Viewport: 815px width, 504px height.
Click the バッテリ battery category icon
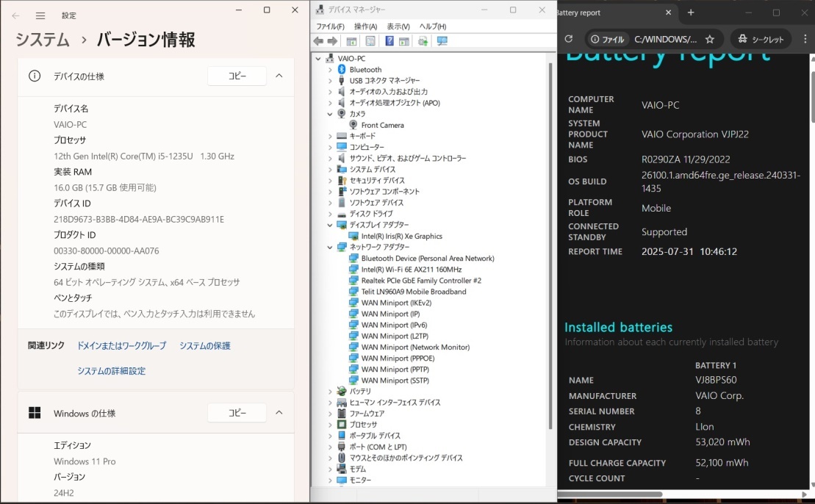[x=342, y=392]
